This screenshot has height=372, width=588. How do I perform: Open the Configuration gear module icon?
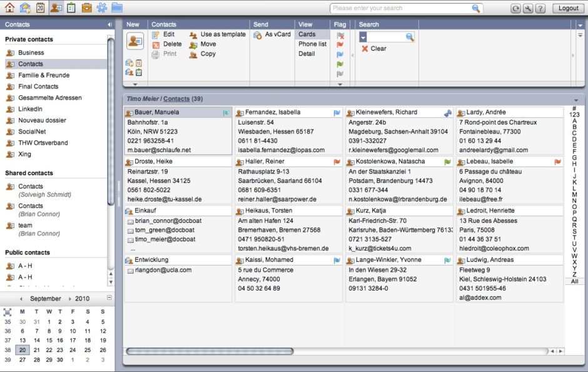coord(101,8)
